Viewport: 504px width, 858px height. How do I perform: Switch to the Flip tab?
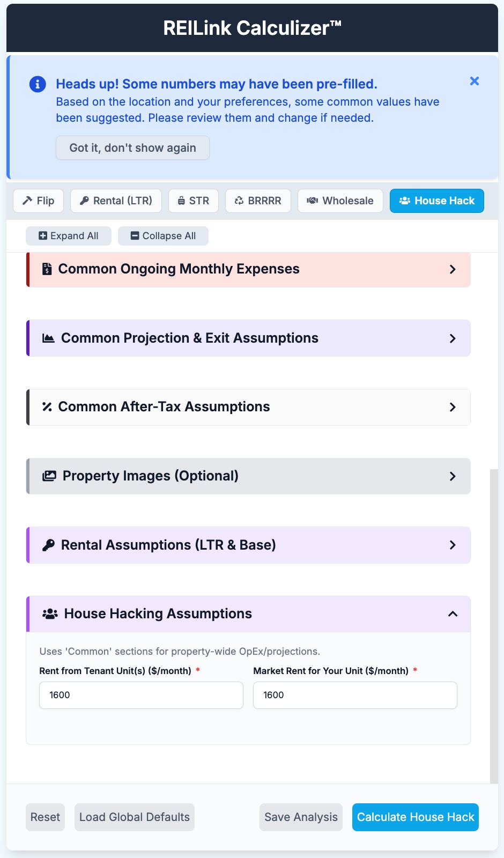(38, 201)
